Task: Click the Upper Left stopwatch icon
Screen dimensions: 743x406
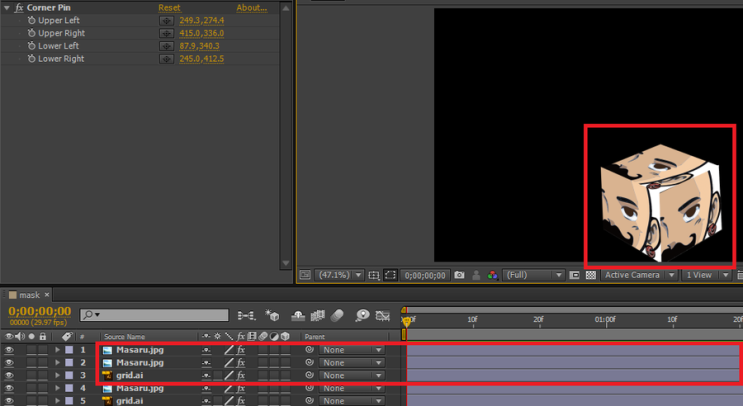Action: click(x=32, y=20)
